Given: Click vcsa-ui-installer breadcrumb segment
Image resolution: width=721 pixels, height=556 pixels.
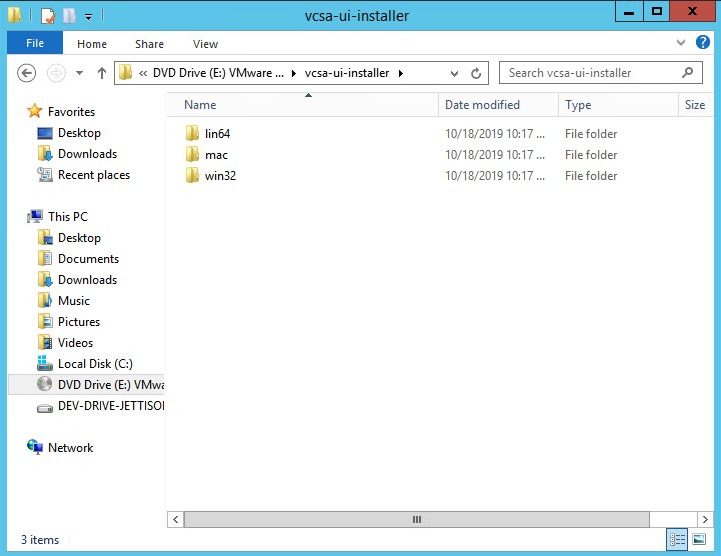Looking at the screenshot, I should pyautogui.click(x=347, y=73).
